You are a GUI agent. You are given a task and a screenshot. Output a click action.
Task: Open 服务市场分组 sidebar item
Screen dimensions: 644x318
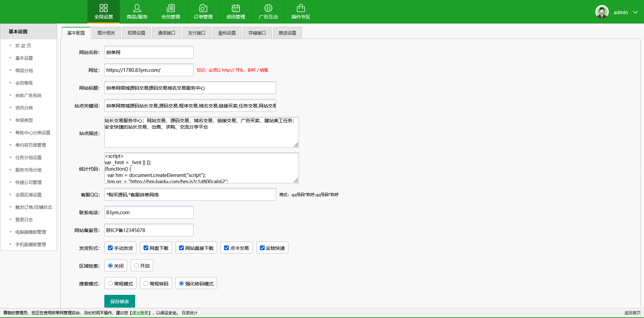coord(29,170)
